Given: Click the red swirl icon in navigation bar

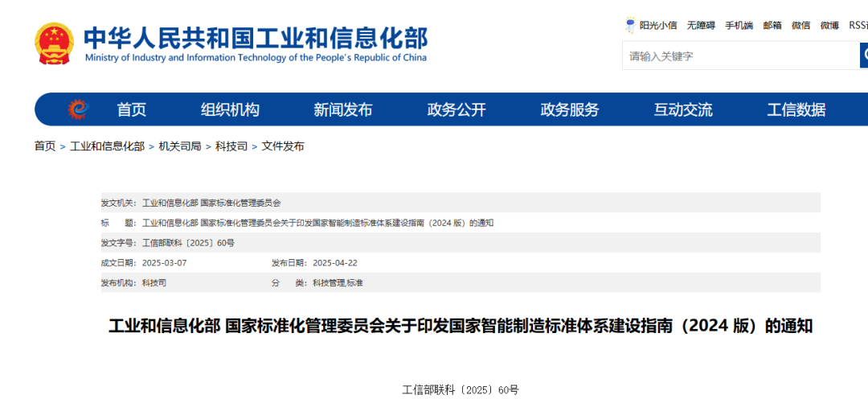Looking at the screenshot, I should [78, 109].
